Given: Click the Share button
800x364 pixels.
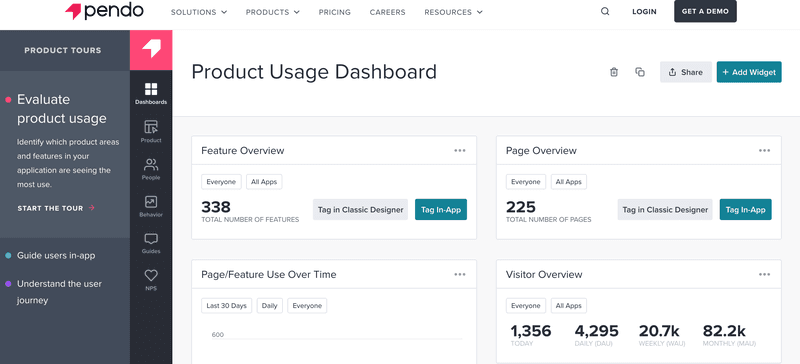Looking at the screenshot, I should (686, 72).
